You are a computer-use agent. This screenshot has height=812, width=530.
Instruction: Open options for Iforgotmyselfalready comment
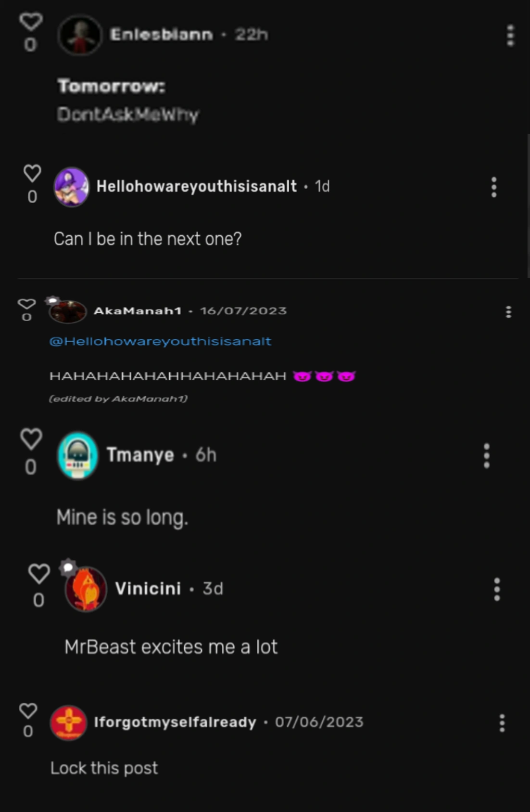click(x=502, y=723)
